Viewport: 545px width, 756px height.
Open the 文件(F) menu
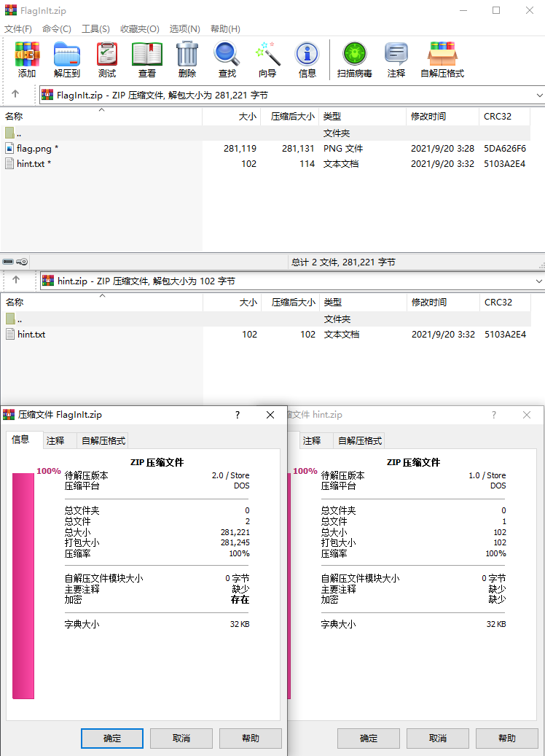(x=18, y=28)
